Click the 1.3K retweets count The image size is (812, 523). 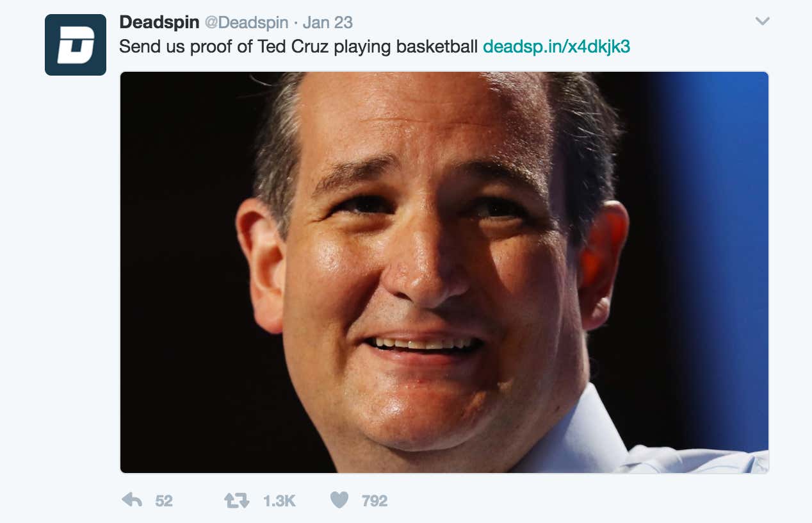pos(280,501)
